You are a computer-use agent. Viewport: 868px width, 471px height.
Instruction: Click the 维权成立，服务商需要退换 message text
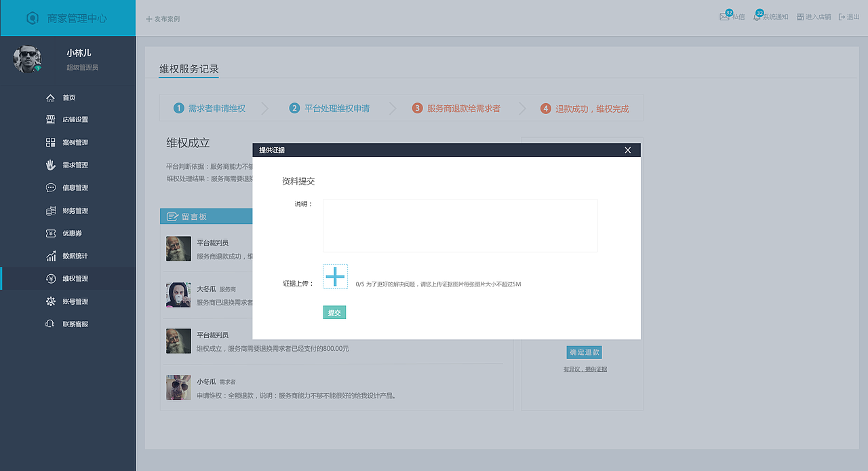pos(273,349)
